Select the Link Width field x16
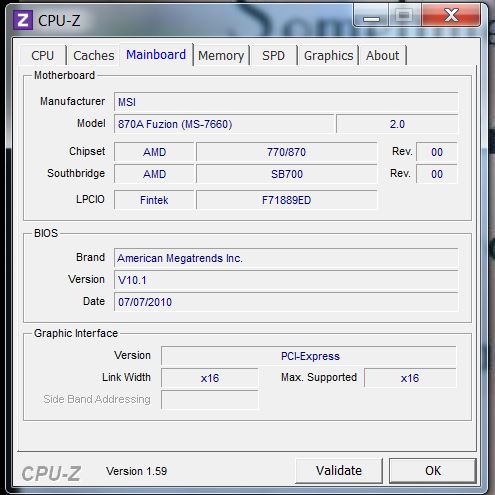Screen dimensions: 495x495 (x=210, y=378)
